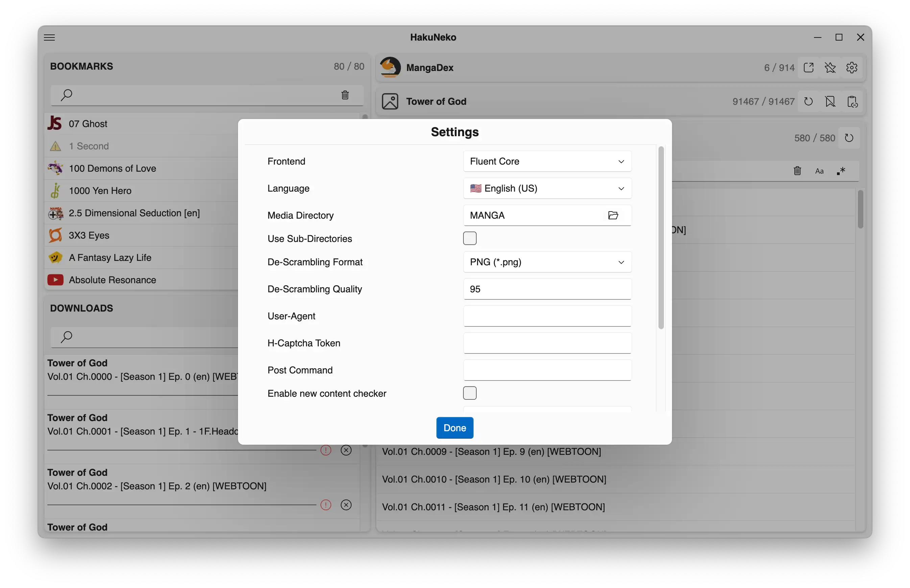Screen dimensions: 910x588
Task: Expand the Language dropdown
Action: point(547,189)
